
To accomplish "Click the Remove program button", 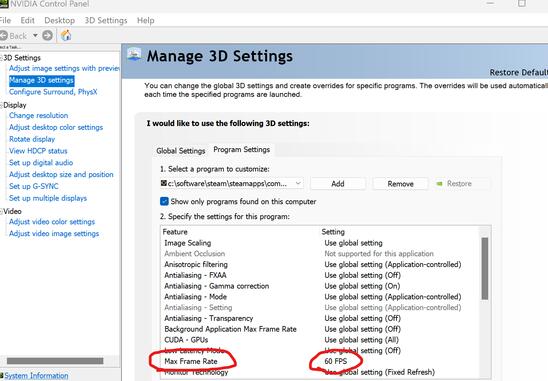I will [401, 184].
